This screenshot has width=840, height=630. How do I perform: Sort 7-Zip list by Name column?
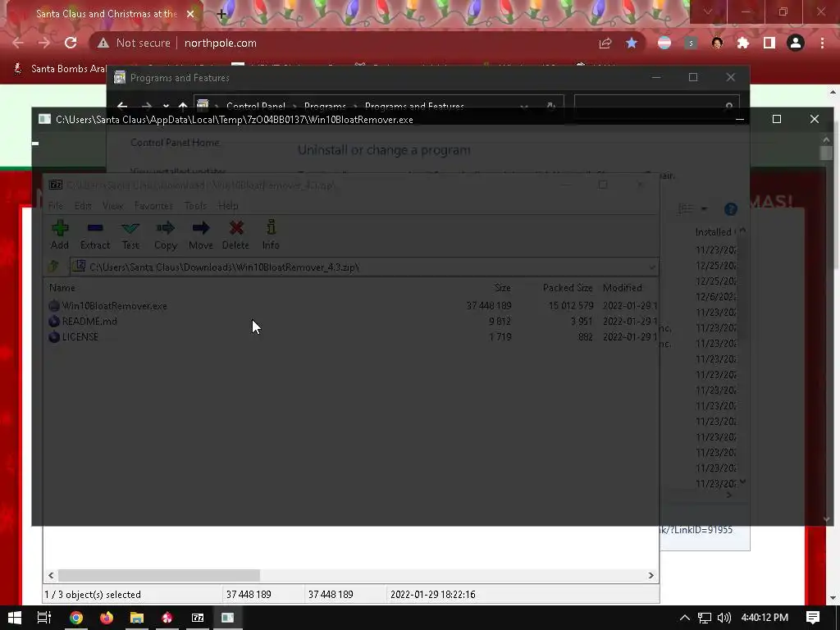coord(62,288)
